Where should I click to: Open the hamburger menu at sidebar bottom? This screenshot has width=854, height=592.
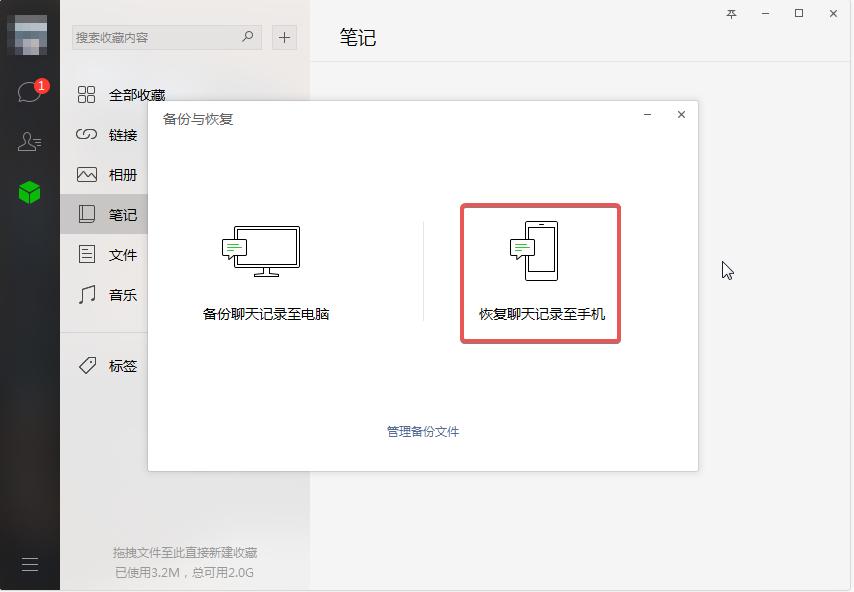30,565
